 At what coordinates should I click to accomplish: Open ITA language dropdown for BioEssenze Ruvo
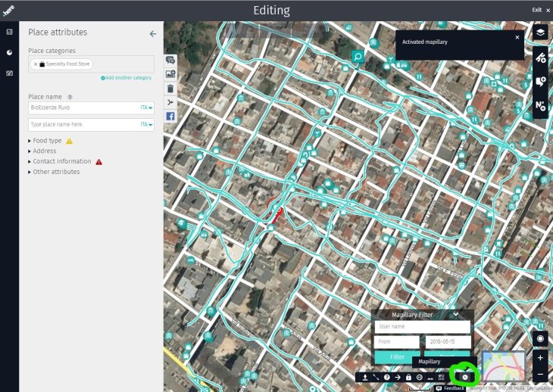[x=146, y=107]
